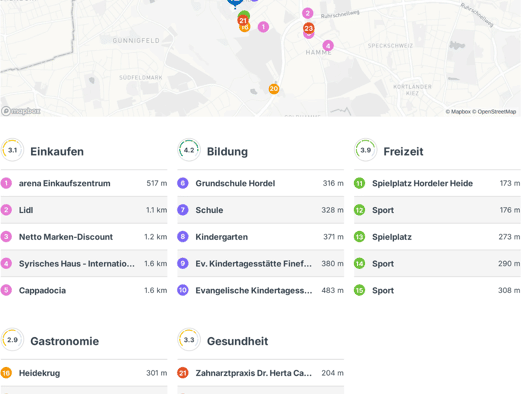Select pink map marker number 2
525x394 pixels.
307,13
